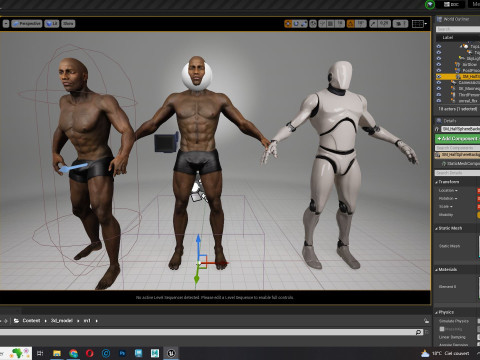
Task: Open the rotation snap angle value dropdown
Action: coord(360,24)
